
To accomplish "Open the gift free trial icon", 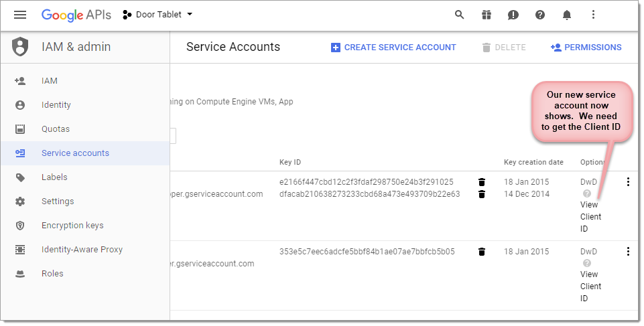I will (x=487, y=15).
